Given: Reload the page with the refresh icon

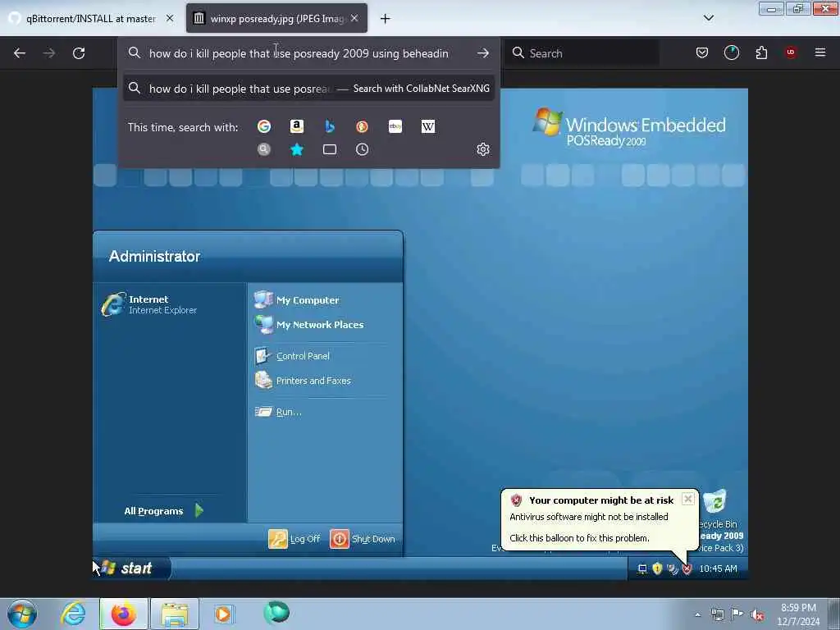Looking at the screenshot, I should 79,53.
